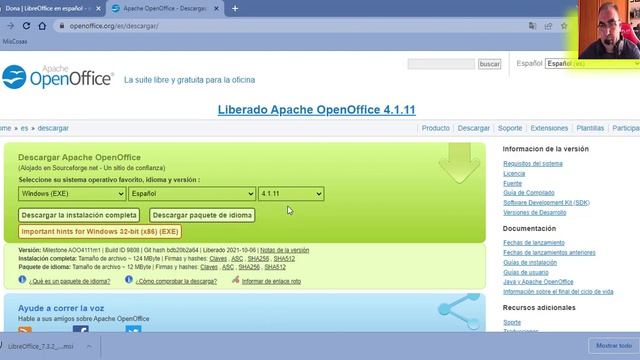Click SHA256 link in Instalación completa row

pos(258,259)
